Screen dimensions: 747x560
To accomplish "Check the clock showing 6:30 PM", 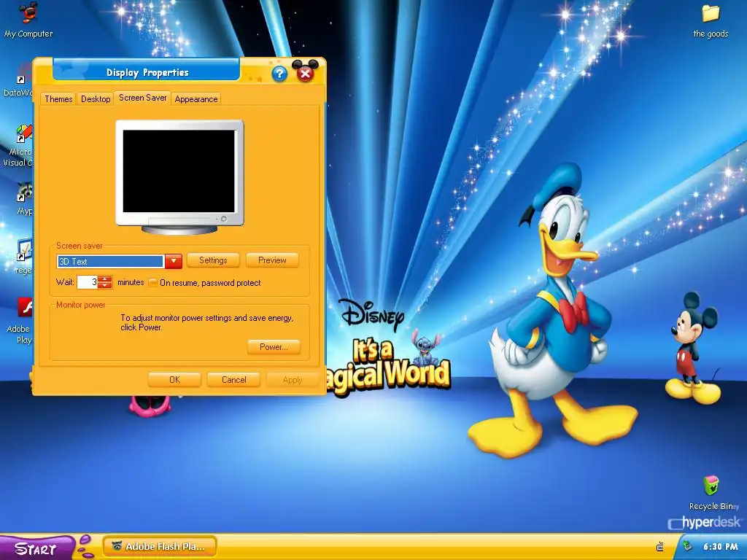I will pyautogui.click(x=720, y=547).
